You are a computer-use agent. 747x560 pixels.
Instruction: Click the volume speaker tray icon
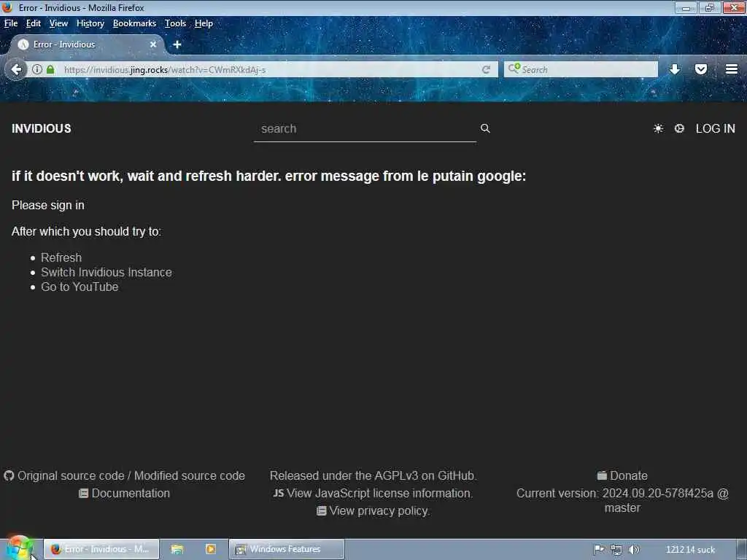[634, 550]
